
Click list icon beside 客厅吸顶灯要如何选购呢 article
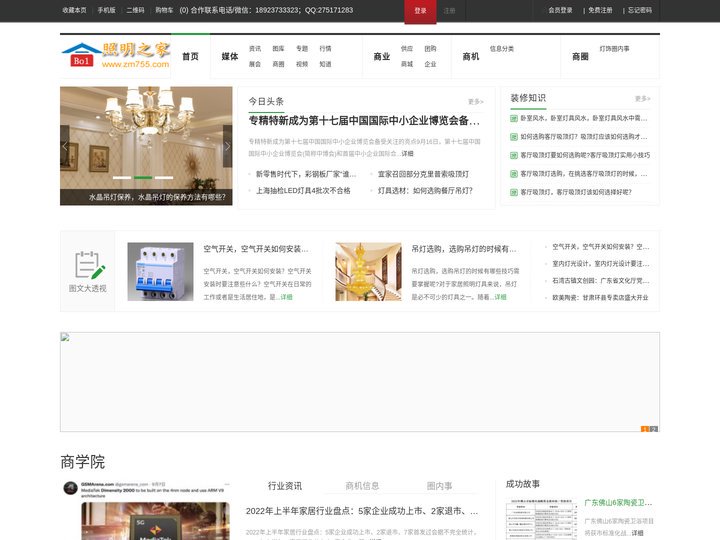(514, 155)
